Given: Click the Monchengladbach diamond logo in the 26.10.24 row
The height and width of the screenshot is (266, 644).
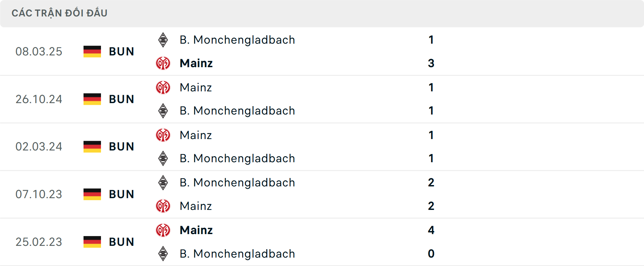Looking at the screenshot, I should point(163,110).
